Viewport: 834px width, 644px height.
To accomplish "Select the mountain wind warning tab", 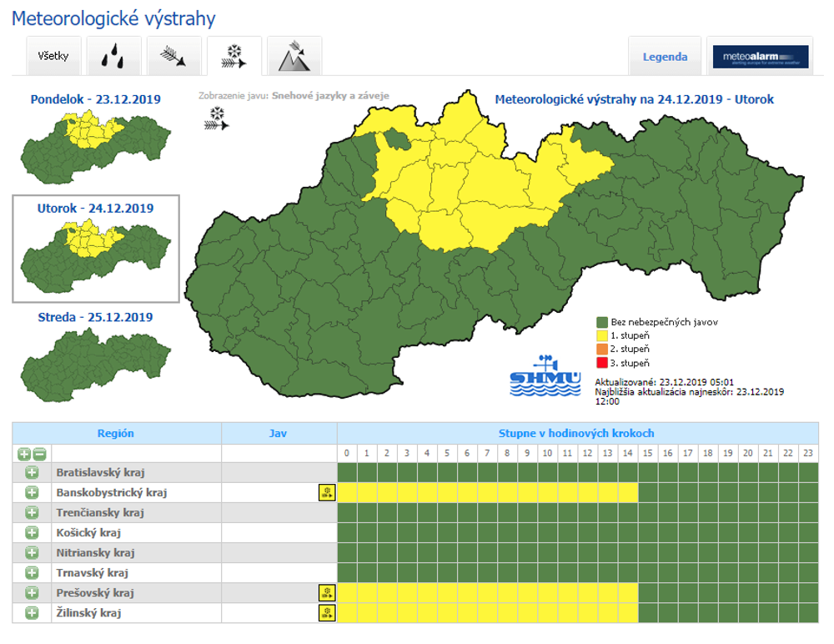I will point(294,57).
